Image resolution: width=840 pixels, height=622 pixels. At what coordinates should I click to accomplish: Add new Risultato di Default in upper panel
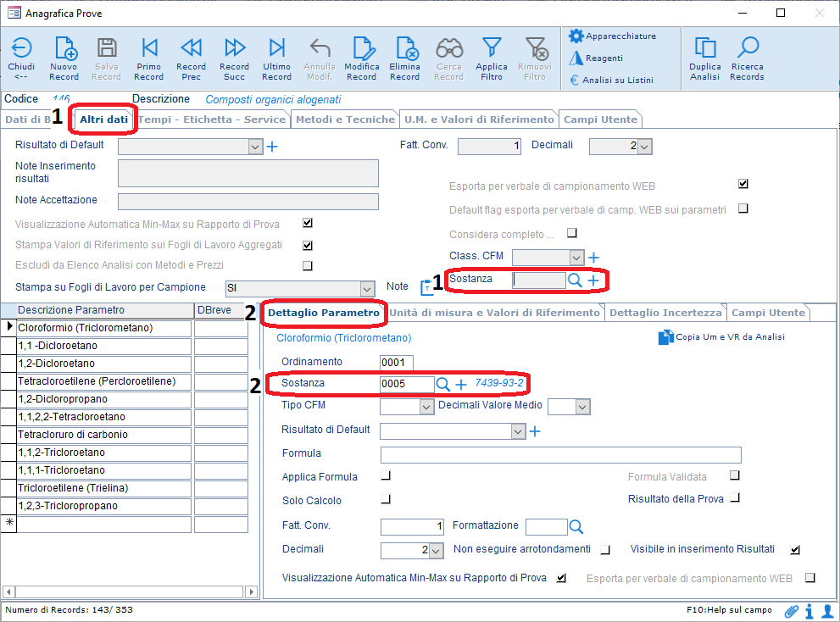pyautogui.click(x=272, y=147)
